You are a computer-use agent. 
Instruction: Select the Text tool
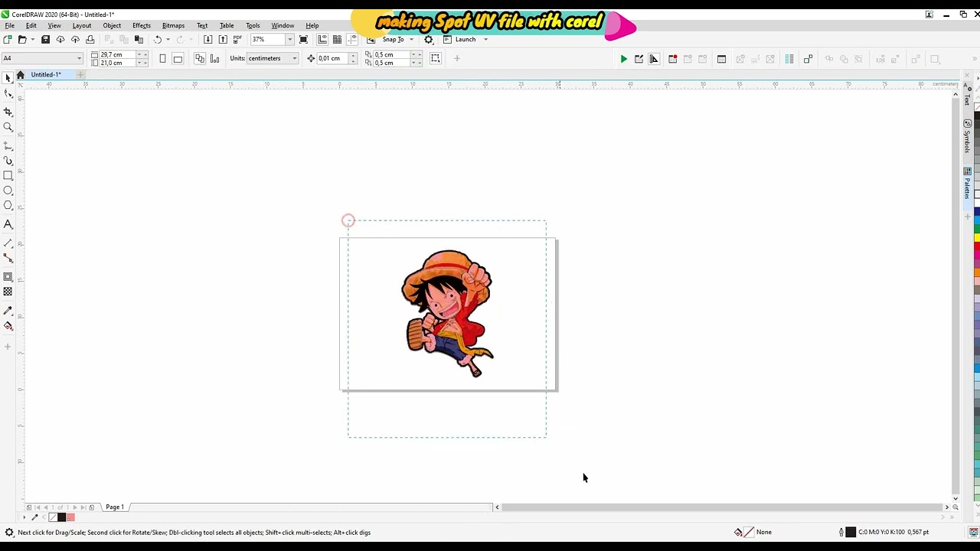tap(8, 224)
